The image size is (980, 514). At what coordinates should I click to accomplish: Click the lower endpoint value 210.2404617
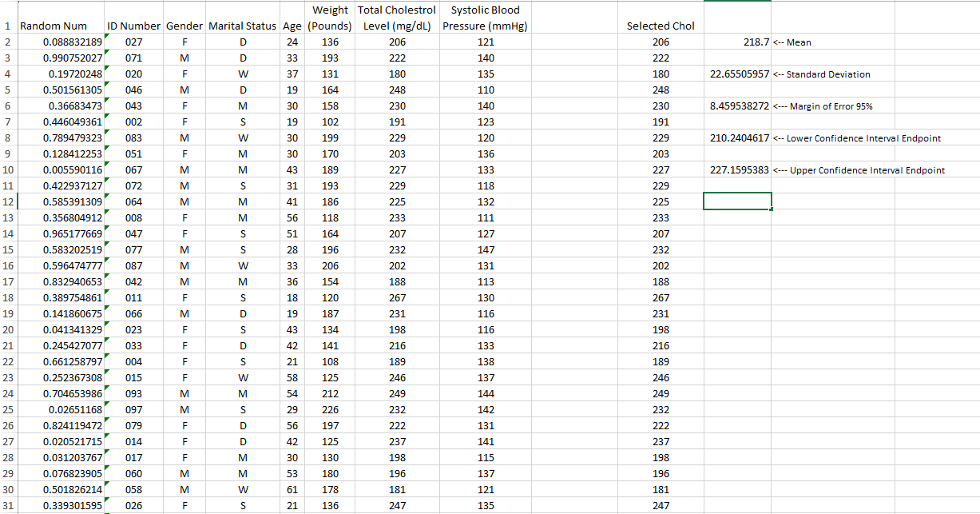[737, 137]
